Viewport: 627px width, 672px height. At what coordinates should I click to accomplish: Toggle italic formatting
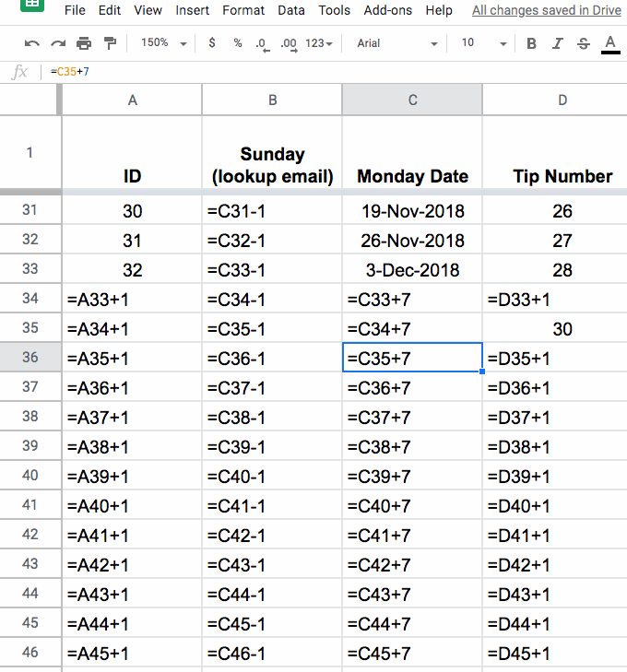pyautogui.click(x=558, y=43)
